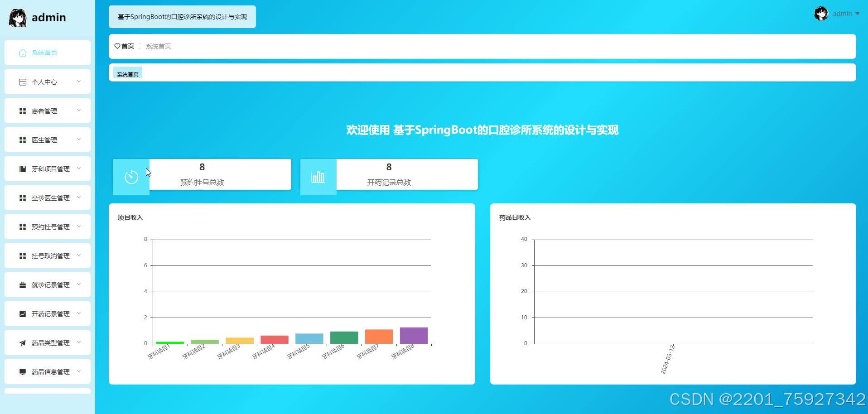Open the 牙科项目管理 menu
Viewport: 868px width, 414px height.
[48, 168]
